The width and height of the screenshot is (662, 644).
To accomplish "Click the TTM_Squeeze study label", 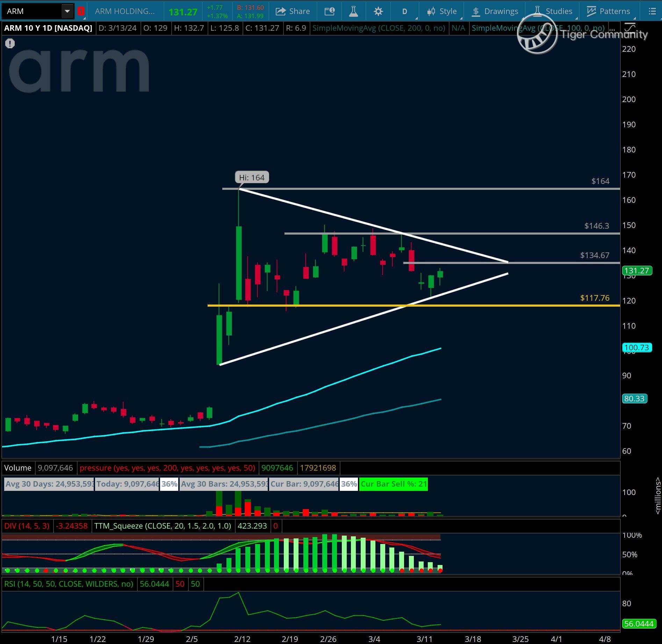I will 163,526.
